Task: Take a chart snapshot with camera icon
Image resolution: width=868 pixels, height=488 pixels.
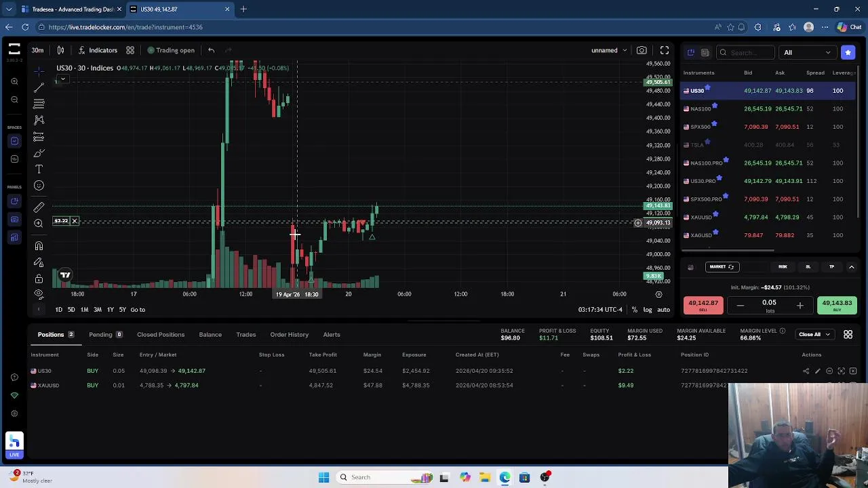Action: (642, 50)
